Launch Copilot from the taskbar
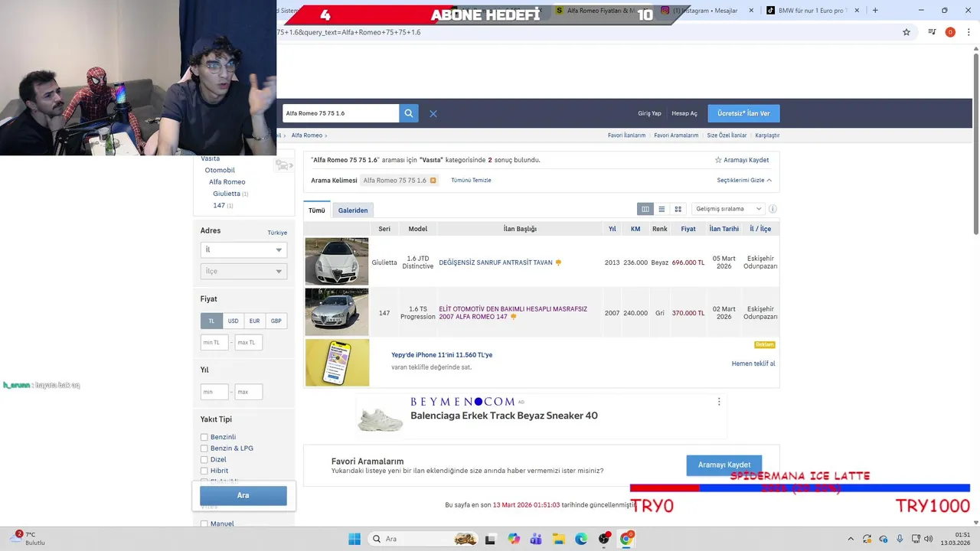 [513, 539]
